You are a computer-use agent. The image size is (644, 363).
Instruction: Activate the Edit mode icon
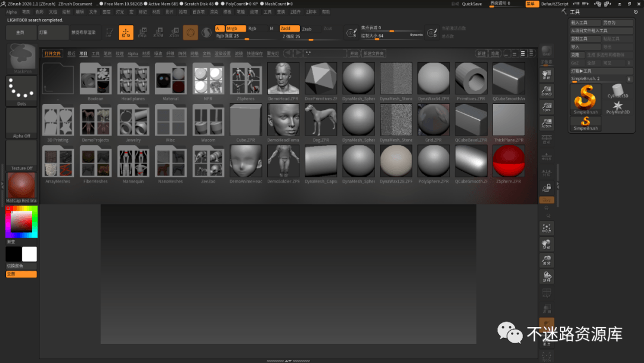(x=109, y=32)
